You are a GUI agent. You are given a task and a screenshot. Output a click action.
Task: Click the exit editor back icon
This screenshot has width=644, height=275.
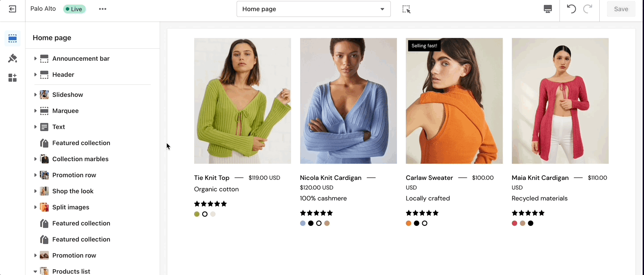coord(13,9)
